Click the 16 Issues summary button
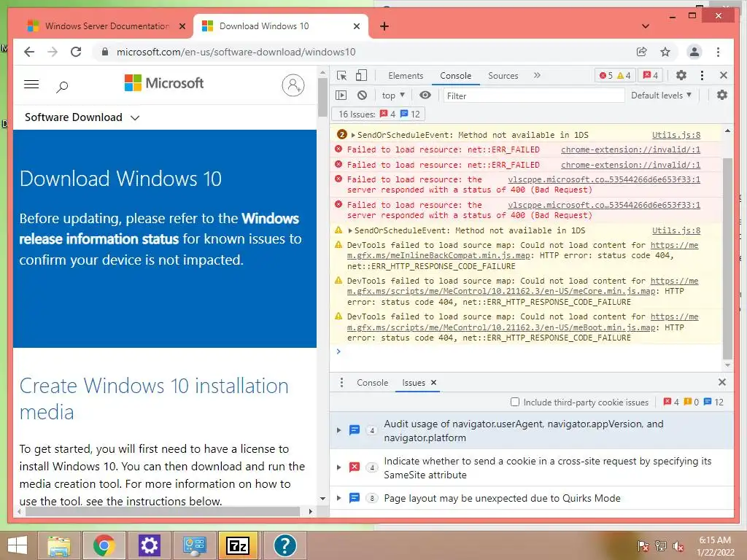747x560 pixels. pyautogui.click(x=379, y=114)
